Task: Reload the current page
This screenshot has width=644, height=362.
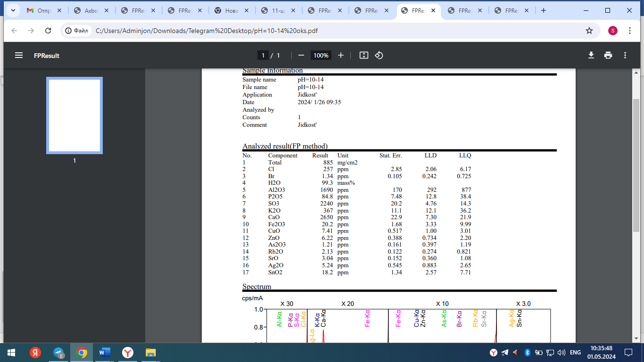Action: (48, 31)
